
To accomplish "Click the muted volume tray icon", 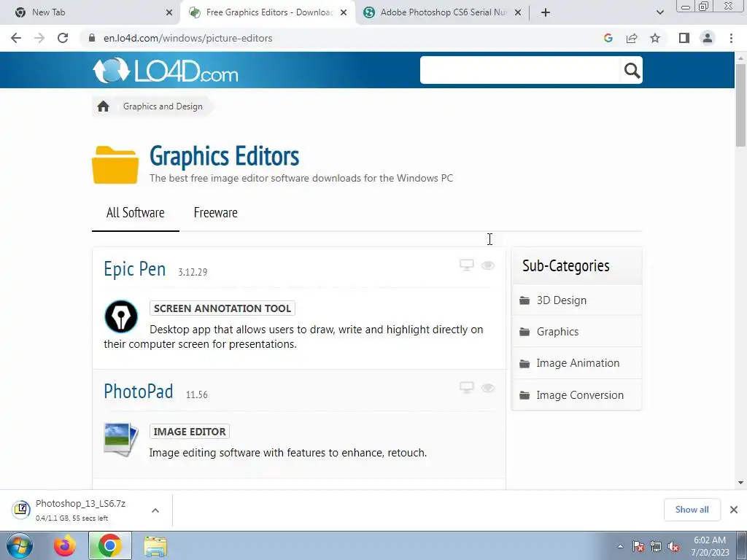I will [x=673, y=546].
